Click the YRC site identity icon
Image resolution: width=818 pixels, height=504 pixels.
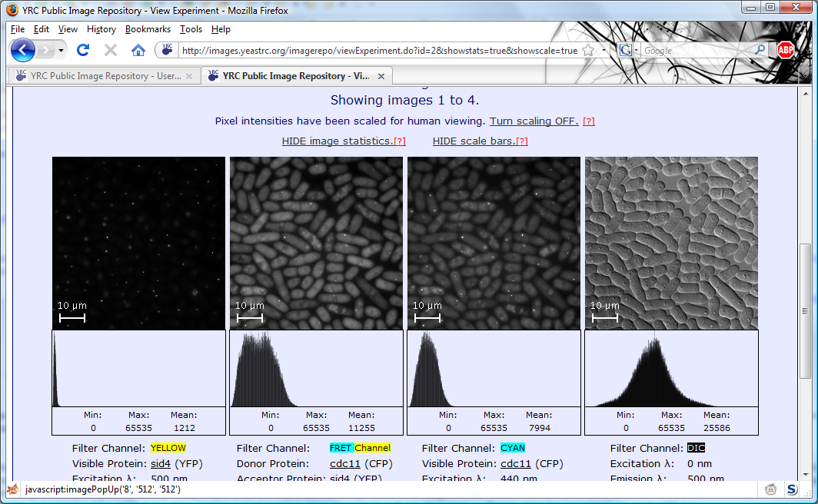coord(166,51)
